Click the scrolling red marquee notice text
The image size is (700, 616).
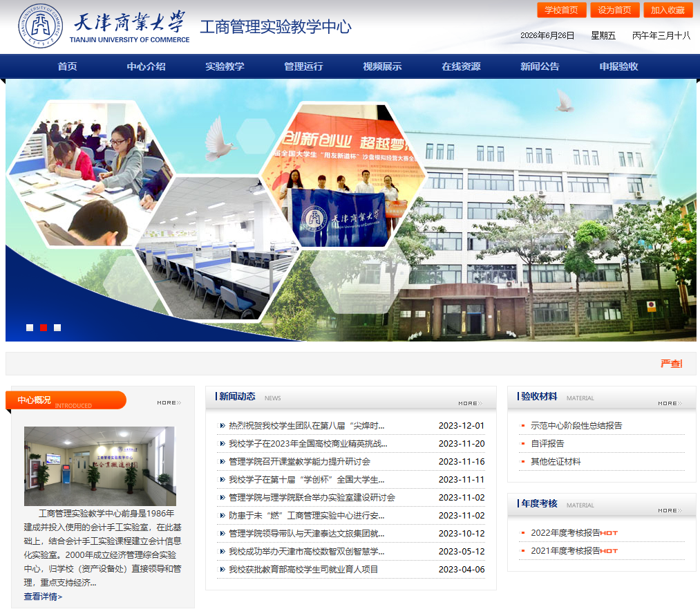coord(672,364)
